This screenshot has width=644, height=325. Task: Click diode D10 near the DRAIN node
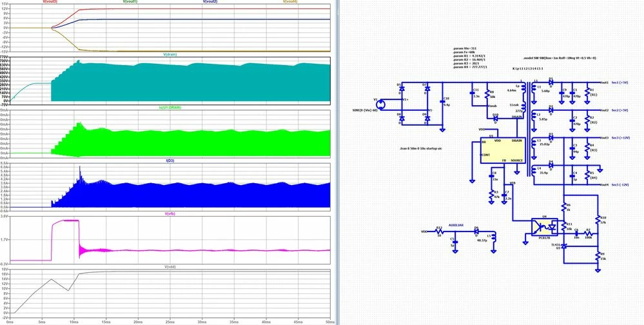(496, 119)
